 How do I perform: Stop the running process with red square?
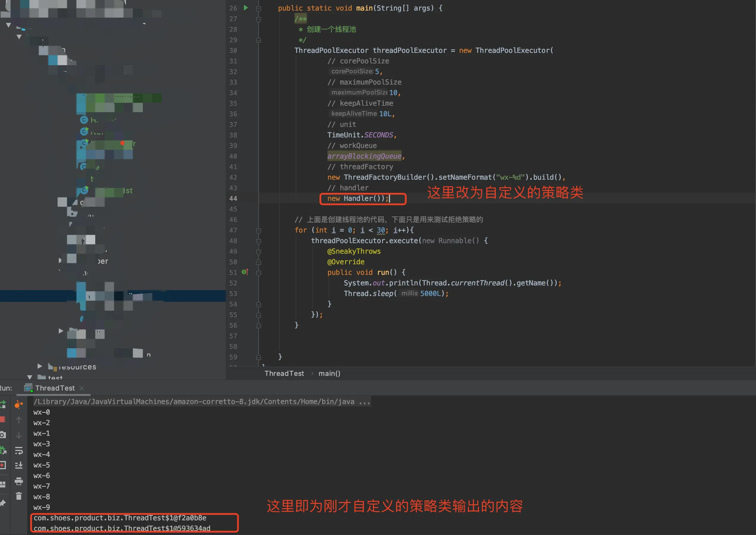(3, 419)
